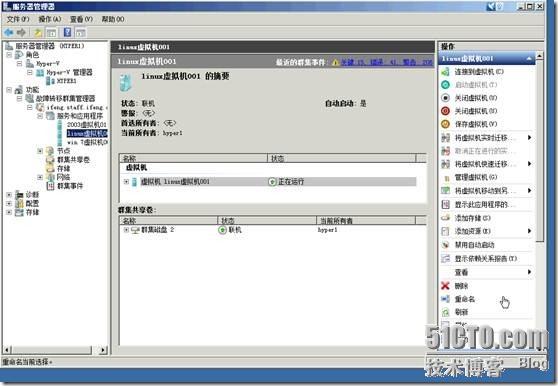Click the 重命名 rename icon

[x=446, y=299]
